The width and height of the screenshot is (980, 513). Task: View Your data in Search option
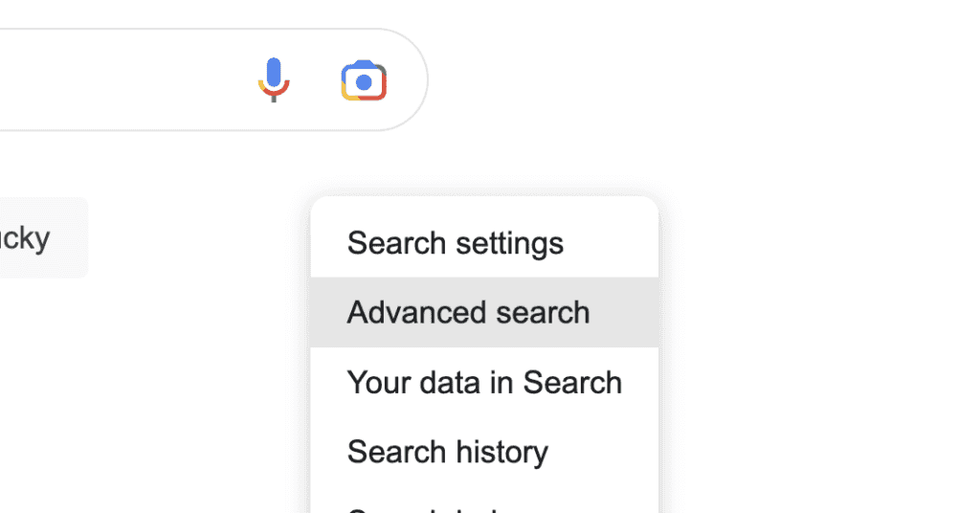484,383
